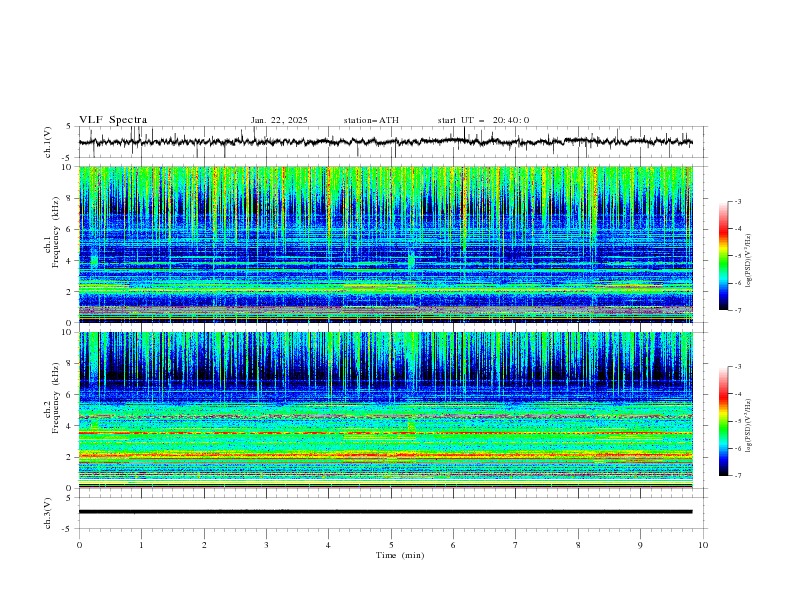Click the log(PSD) label beside ch.2 colorbar

(749, 426)
